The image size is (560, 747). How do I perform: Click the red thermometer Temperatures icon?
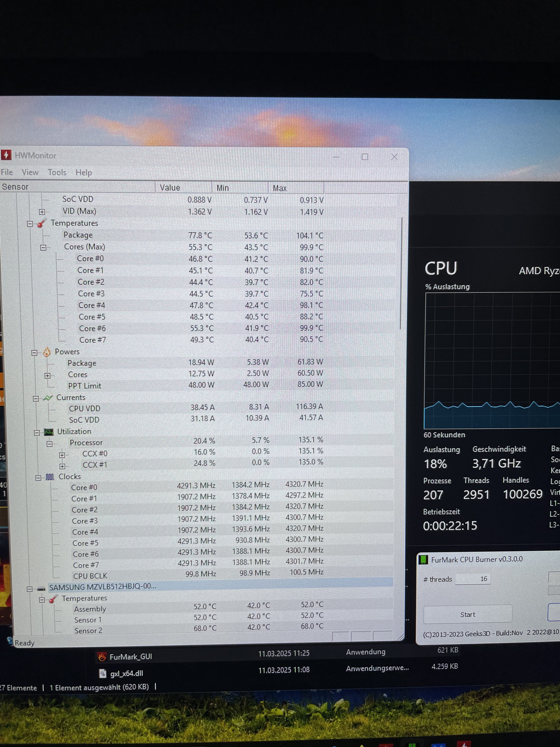click(x=41, y=224)
